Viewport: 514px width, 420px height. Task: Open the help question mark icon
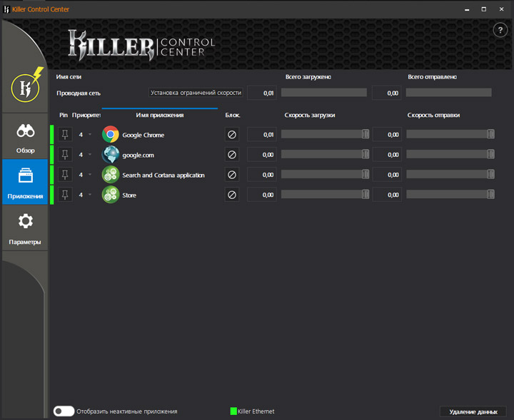(500, 31)
